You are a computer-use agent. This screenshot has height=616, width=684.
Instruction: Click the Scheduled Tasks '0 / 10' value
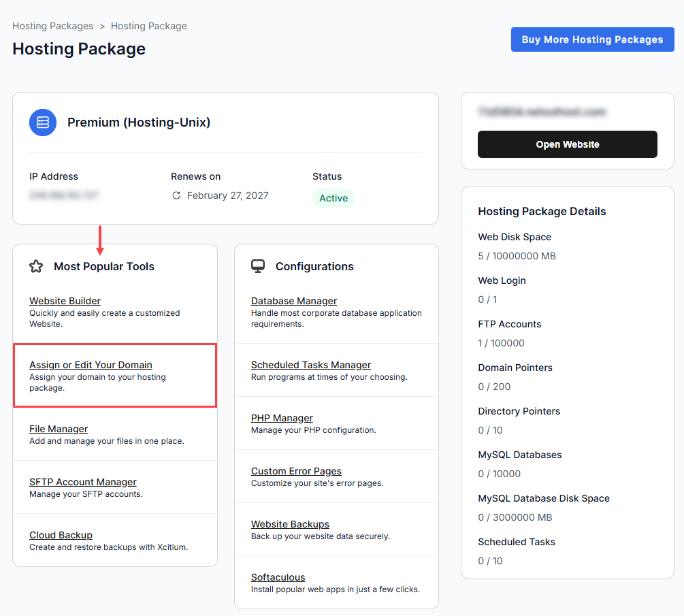pos(490,562)
